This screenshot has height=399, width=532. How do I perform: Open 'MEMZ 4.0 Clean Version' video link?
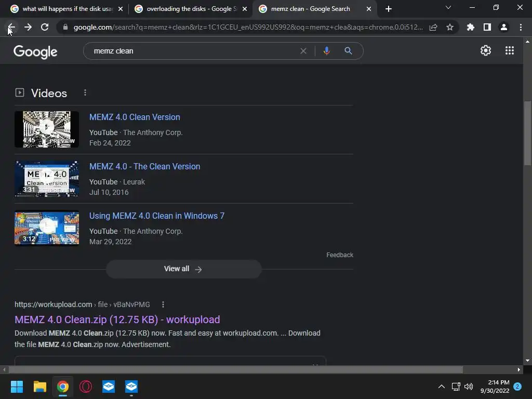pyautogui.click(x=135, y=117)
